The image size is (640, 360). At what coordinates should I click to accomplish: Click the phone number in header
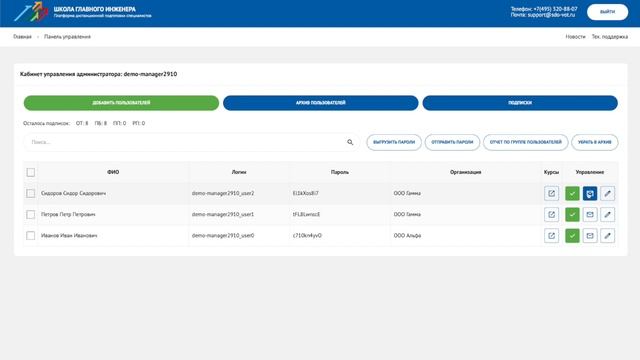[x=556, y=9]
